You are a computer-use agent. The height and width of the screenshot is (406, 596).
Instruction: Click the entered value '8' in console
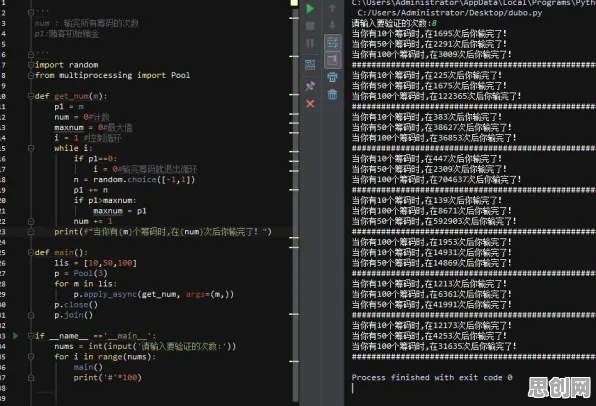pos(434,23)
